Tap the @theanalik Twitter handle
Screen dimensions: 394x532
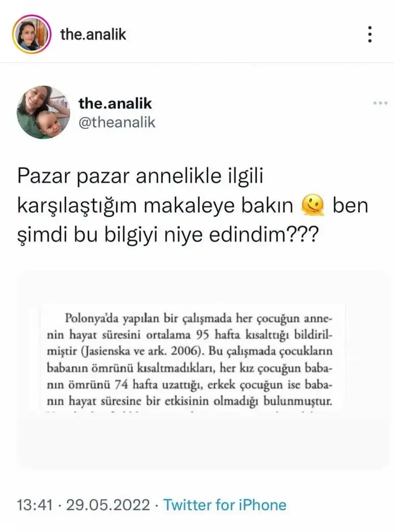117,122
